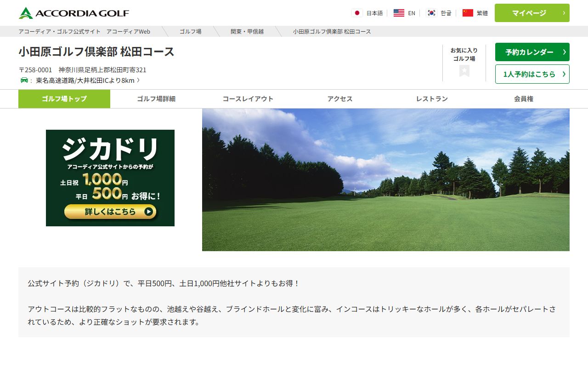Switch language to 日本語
This screenshot has width=588, height=368.
click(374, 13)
